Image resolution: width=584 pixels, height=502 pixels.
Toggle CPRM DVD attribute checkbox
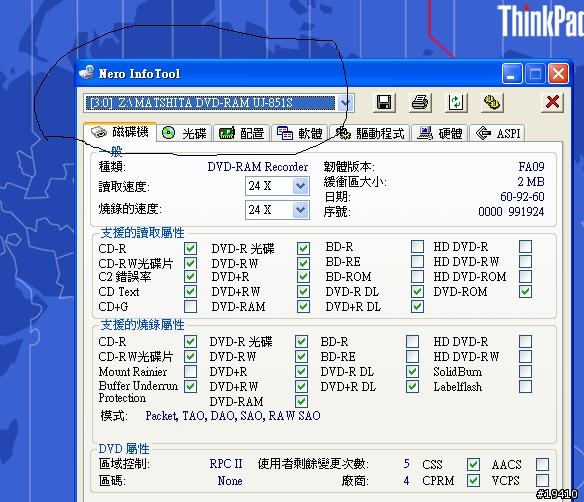[x=473, y=480]
